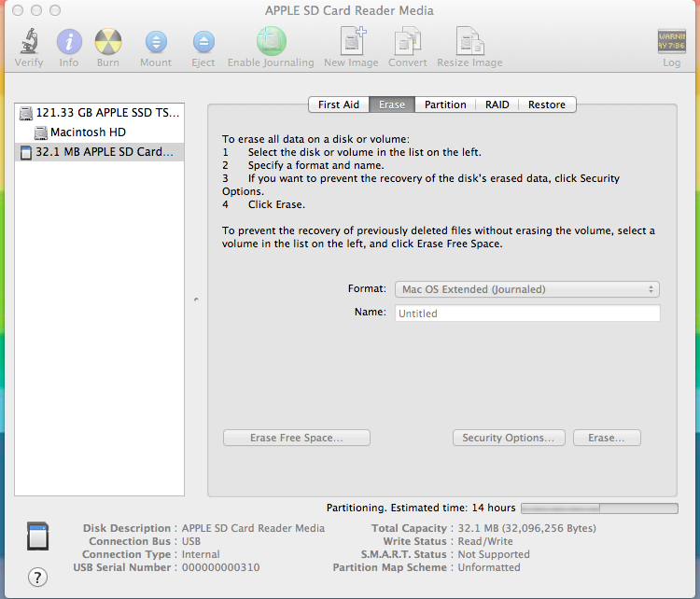This screenshot has height=599, width=700.
Task: Click 'Specify a format and name.' instruction
Action: [x=315, y=165]
